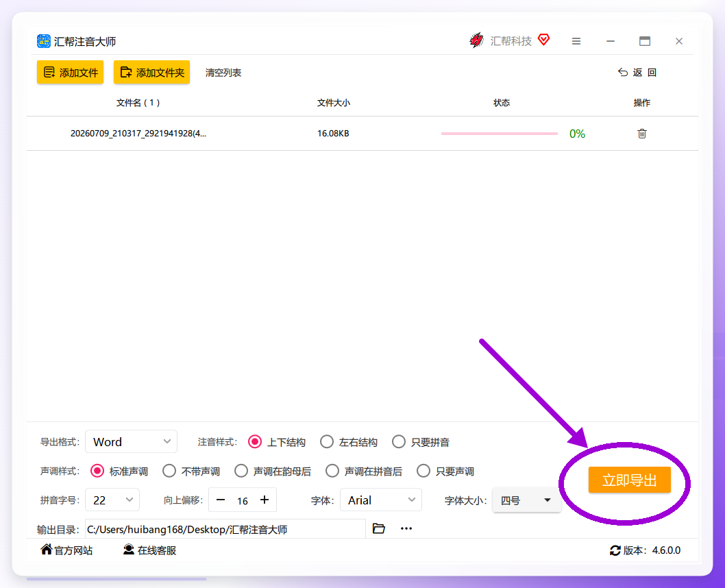Delete the file with trash icon
The image size is (725, 588).
(x=642, y=134)
